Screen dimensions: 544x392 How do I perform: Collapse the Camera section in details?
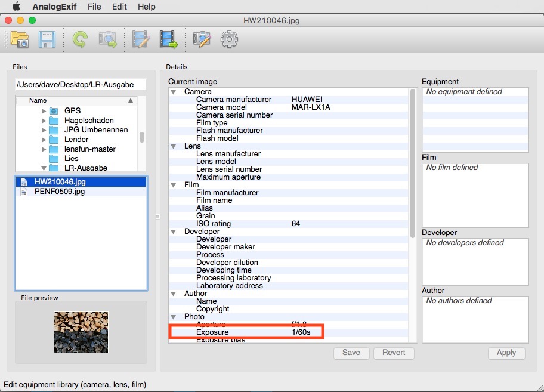174,92
